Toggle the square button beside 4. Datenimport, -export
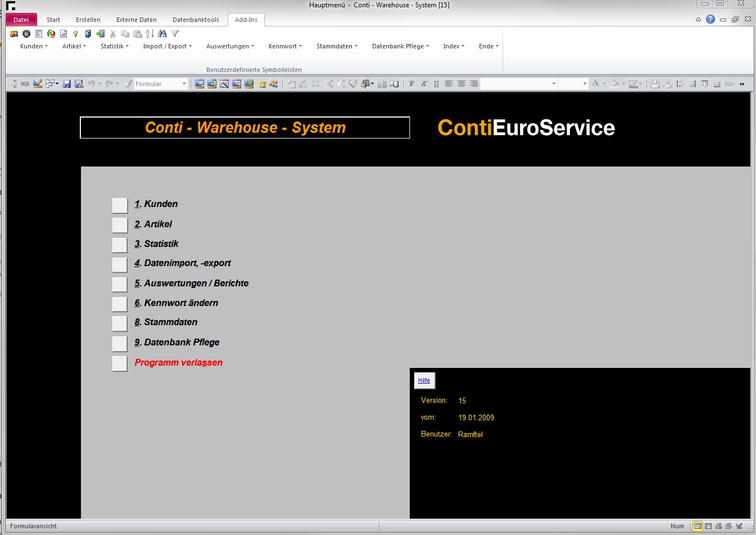This screenshot has width=756, height=535. [x=120, y=264]
